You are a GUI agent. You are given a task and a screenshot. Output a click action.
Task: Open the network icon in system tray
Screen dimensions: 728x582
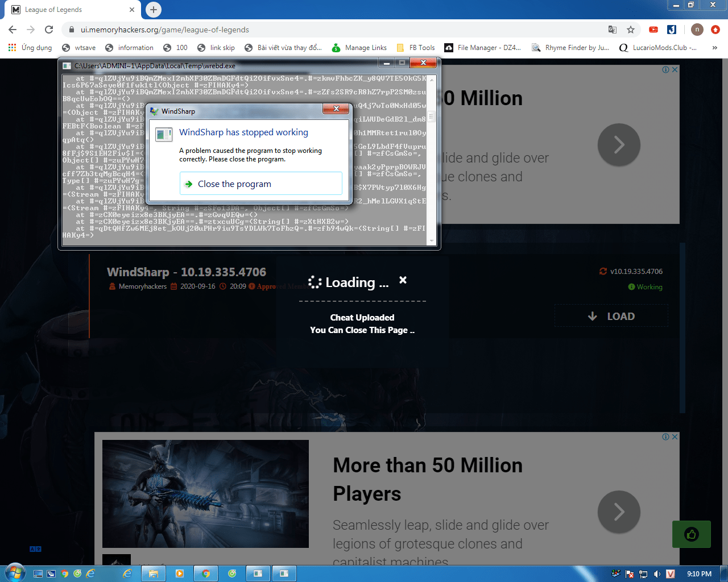[643, 573]
